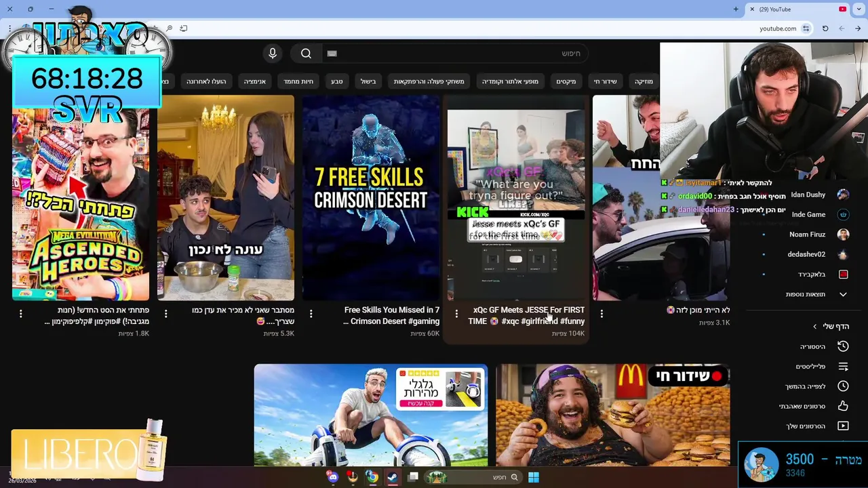The height and width of the screenshot is (488, 868).
Task: Open the Jesse meets xQc's GF thumbnail
Action: click(x=516, y=198)
